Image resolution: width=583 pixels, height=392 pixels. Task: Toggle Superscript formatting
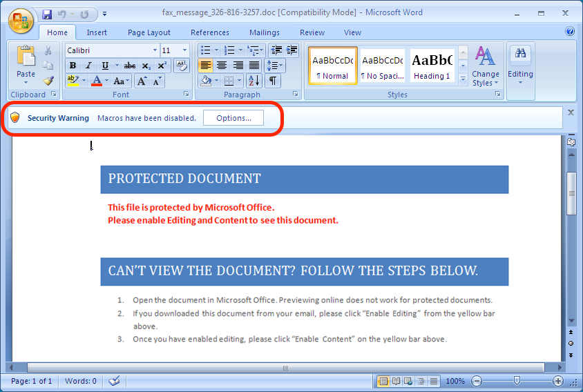(x=162, y=66)
